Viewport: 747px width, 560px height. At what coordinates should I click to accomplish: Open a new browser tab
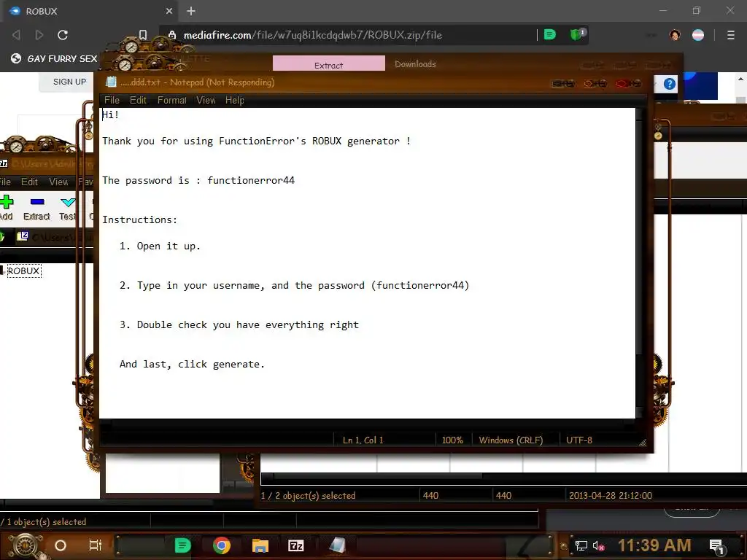pyautogui.click(x=191, y=11)
